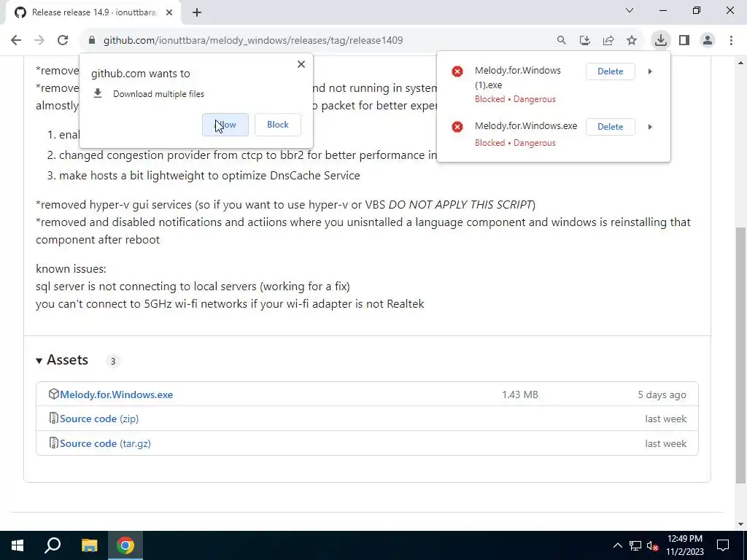Screen dimensions: 747x560
Task: Open new browser tab
Action: point(197,12)
